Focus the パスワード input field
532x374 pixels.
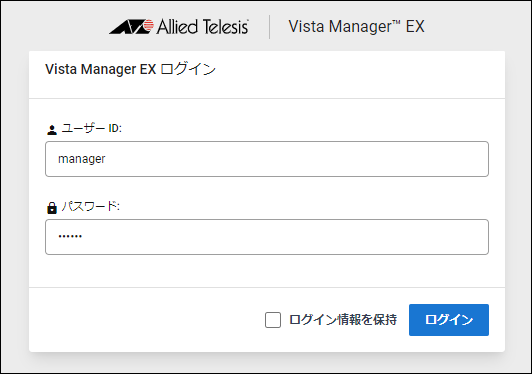pyautogui.click(x=267, y=237)
